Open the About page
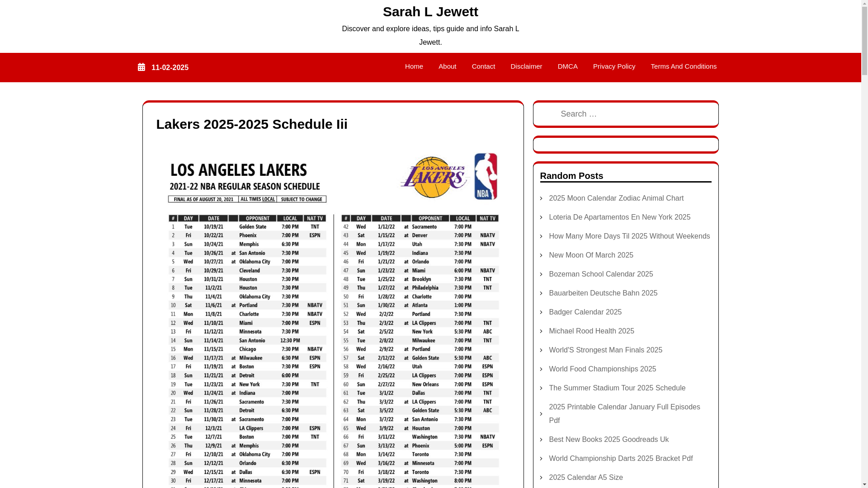Viewport: 868px width, 488px height. tap(447, 66)
